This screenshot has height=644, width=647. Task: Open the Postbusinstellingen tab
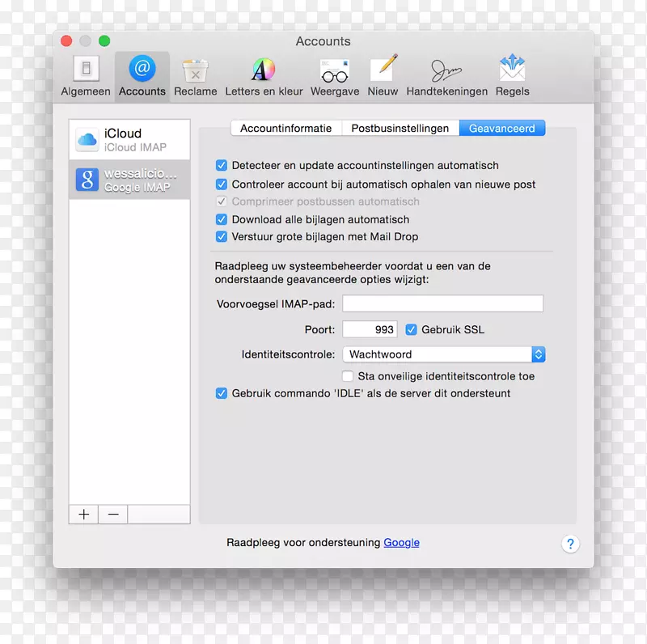point(401,127)
